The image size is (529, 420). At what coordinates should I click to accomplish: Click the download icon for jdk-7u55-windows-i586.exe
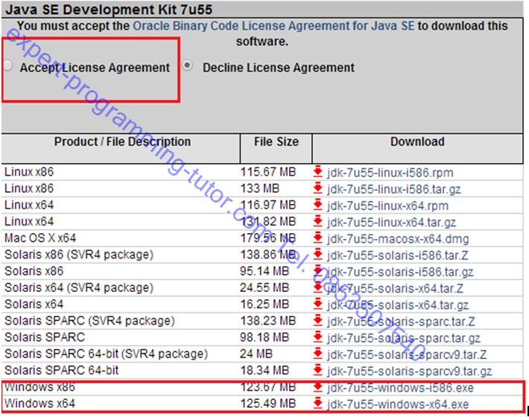pyautogui.click(x=318, y=387)
